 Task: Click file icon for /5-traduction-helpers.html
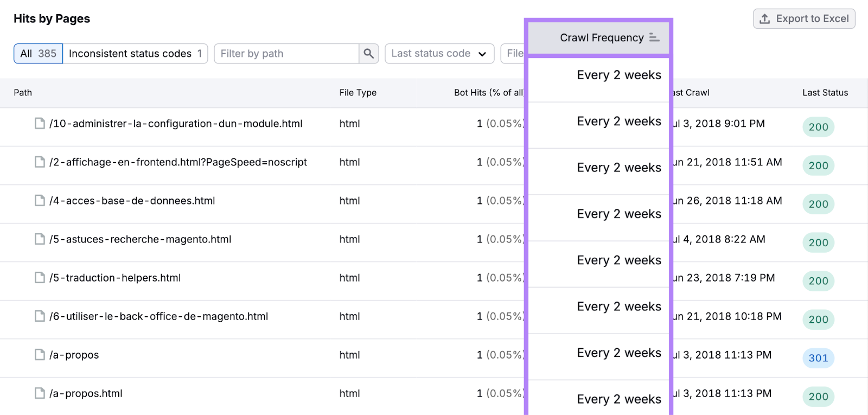click(40, 278)
